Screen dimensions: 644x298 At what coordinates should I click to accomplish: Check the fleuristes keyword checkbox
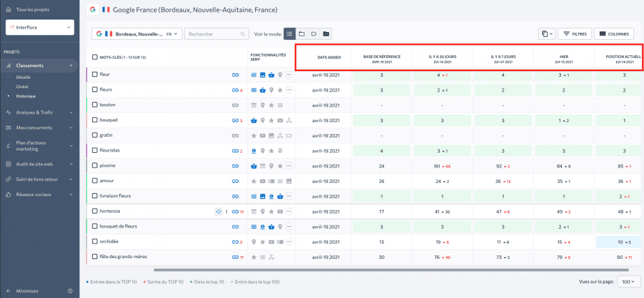[95, 151]
